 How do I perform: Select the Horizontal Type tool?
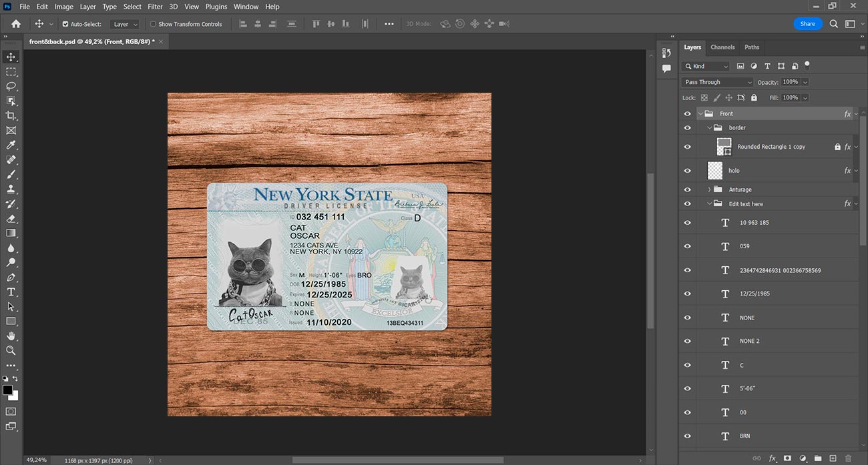[x=11, y=292]
